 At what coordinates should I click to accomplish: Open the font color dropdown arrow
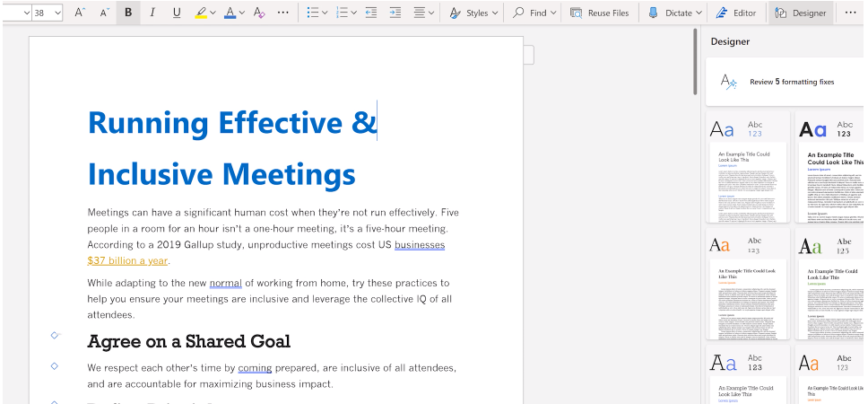coord(242,13)
